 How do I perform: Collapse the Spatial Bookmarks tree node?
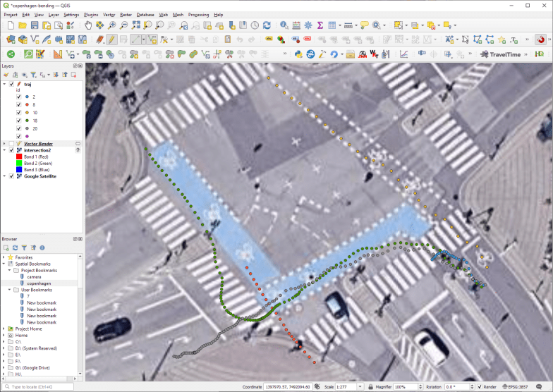5,264
